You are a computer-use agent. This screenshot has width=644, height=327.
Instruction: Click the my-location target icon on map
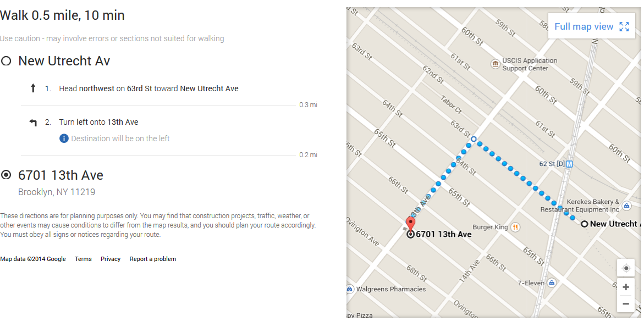(x=626, y=268)
